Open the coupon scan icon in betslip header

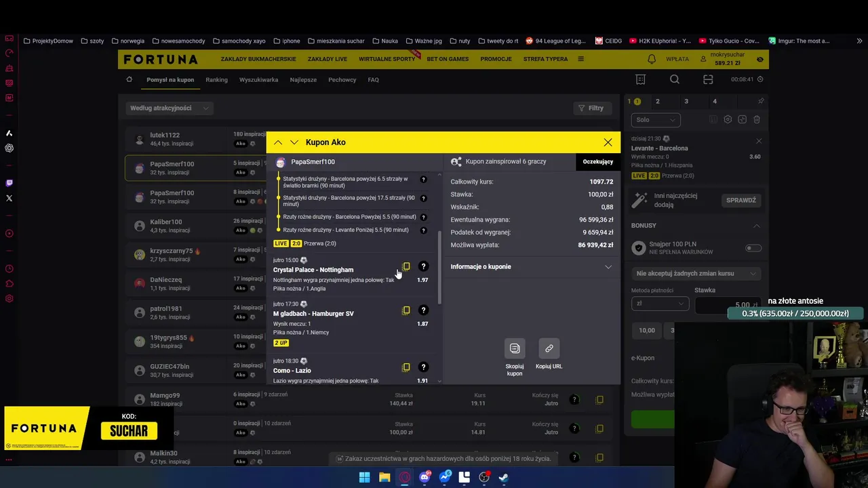point(708,79)
